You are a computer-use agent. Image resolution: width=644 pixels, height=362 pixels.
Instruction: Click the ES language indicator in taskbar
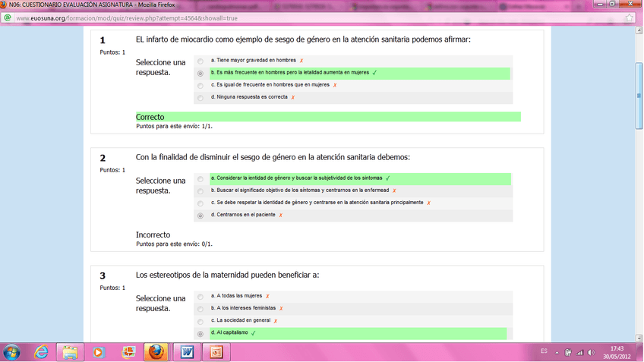(x=544, y=351)
